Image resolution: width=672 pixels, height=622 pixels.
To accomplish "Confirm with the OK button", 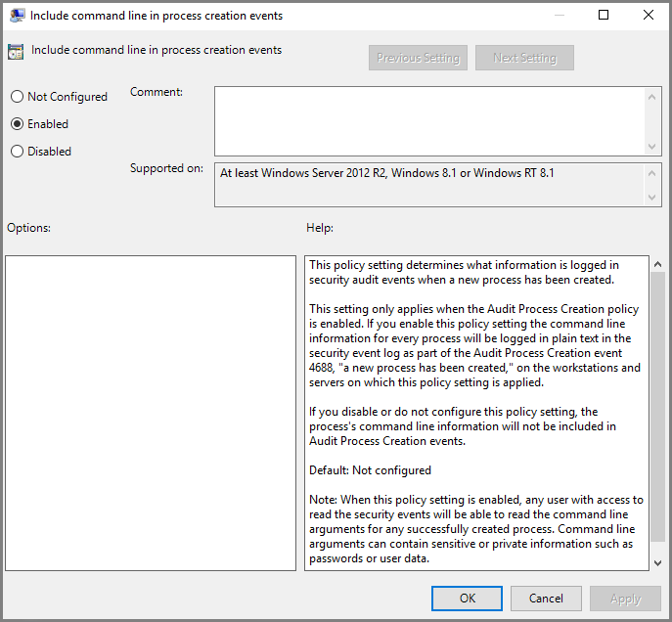I will [468, 599].
